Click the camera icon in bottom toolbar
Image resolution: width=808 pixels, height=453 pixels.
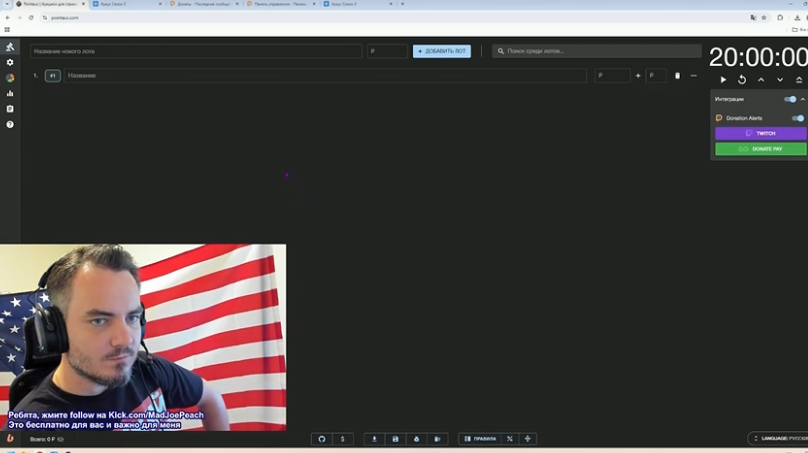tap(437, 439)
